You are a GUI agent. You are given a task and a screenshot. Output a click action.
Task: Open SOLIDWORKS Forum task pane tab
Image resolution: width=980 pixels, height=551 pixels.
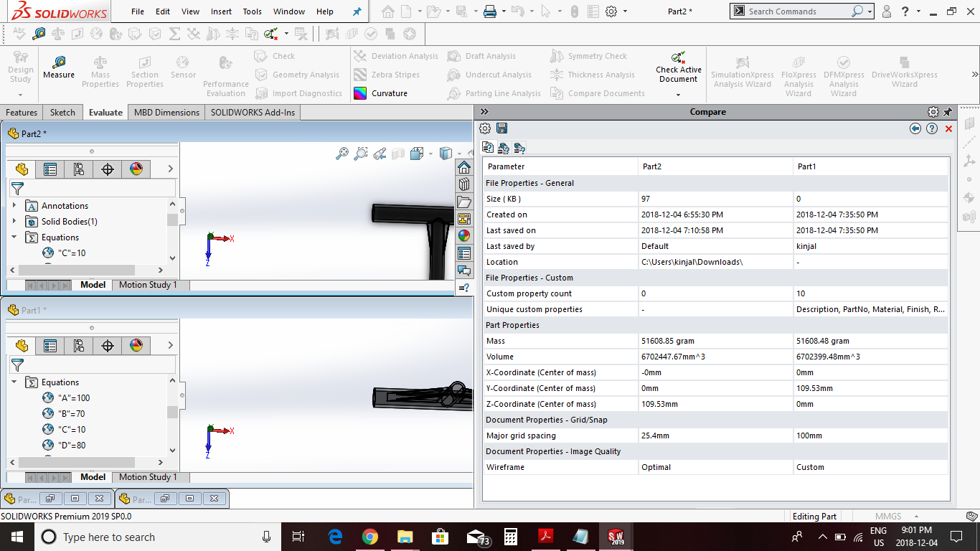point(464,270)
